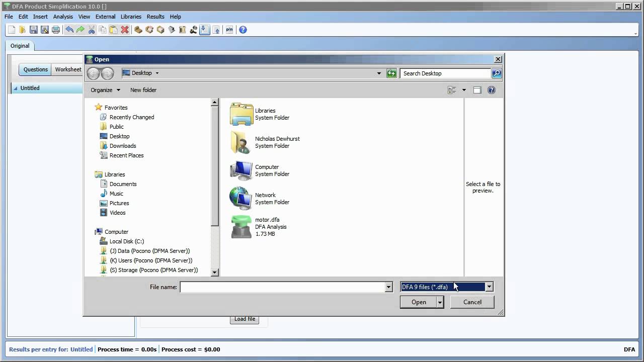Select the Network system folder
Viewport: 644px width, 362px height.
[x=260, y=199]
